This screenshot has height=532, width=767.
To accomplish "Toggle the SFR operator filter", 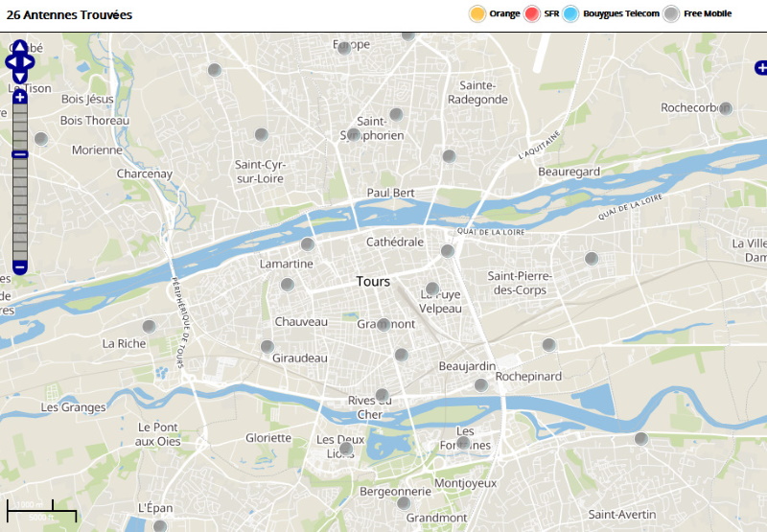I will click(x=532, y=13).
